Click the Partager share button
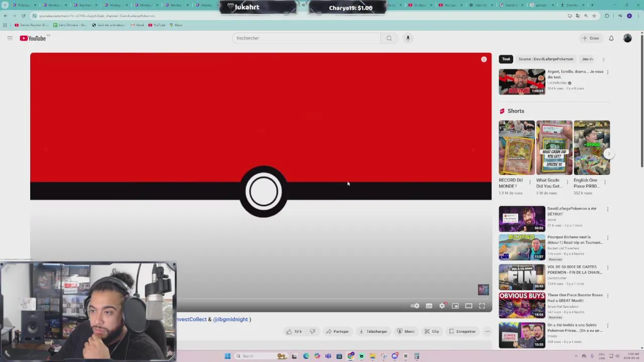 click(x=337, y=331)
